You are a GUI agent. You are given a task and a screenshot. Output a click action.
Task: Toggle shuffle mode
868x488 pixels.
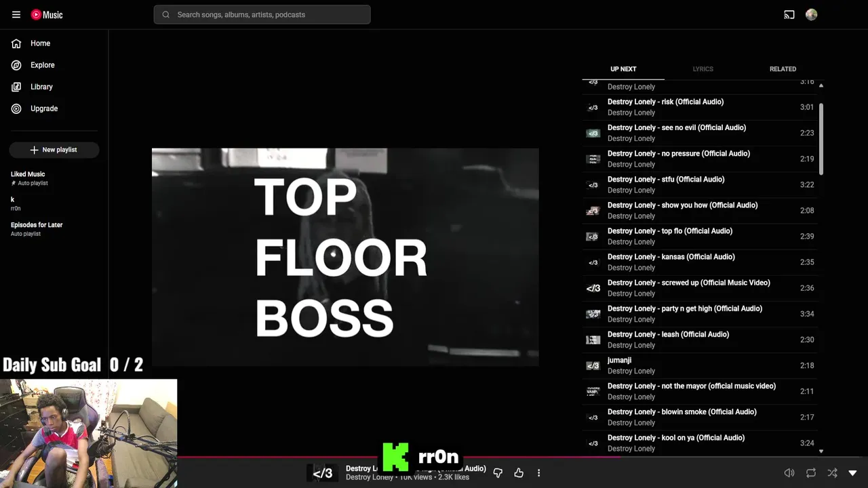pyautogui.click(x=832, y=472)
